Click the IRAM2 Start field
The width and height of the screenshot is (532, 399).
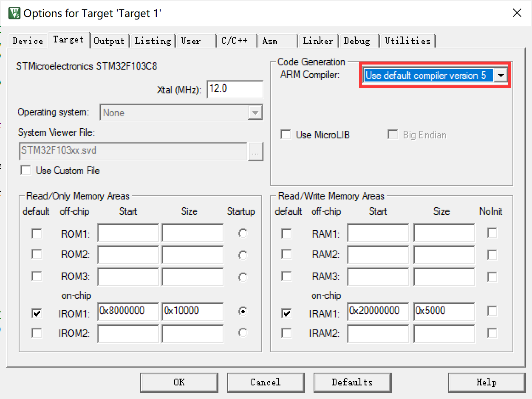pos(378,334)
